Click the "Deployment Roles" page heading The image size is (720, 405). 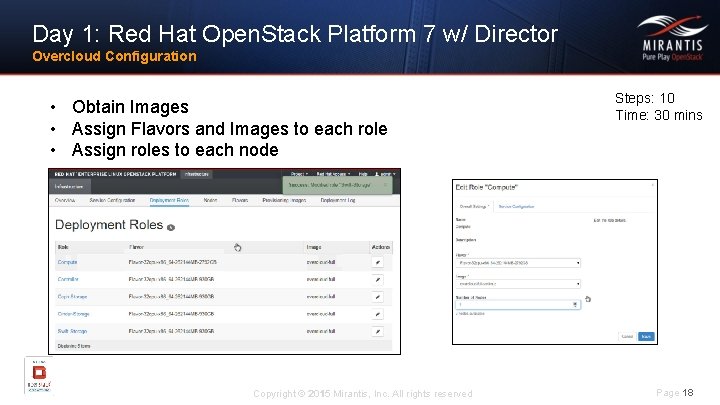coord(109,225)
